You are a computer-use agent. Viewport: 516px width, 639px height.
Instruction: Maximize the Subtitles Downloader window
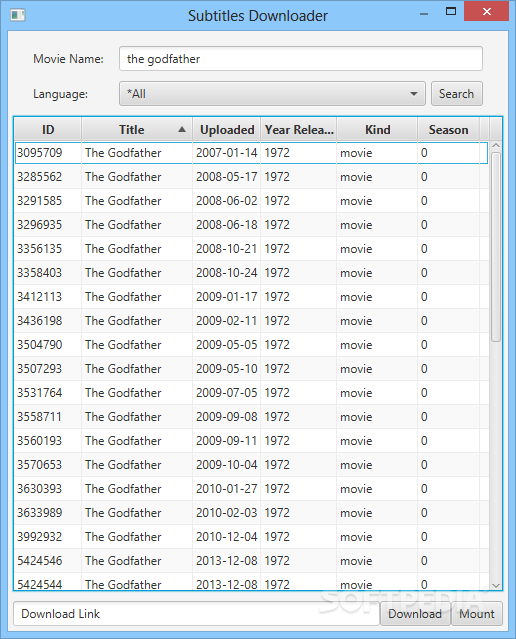(451, 11)
